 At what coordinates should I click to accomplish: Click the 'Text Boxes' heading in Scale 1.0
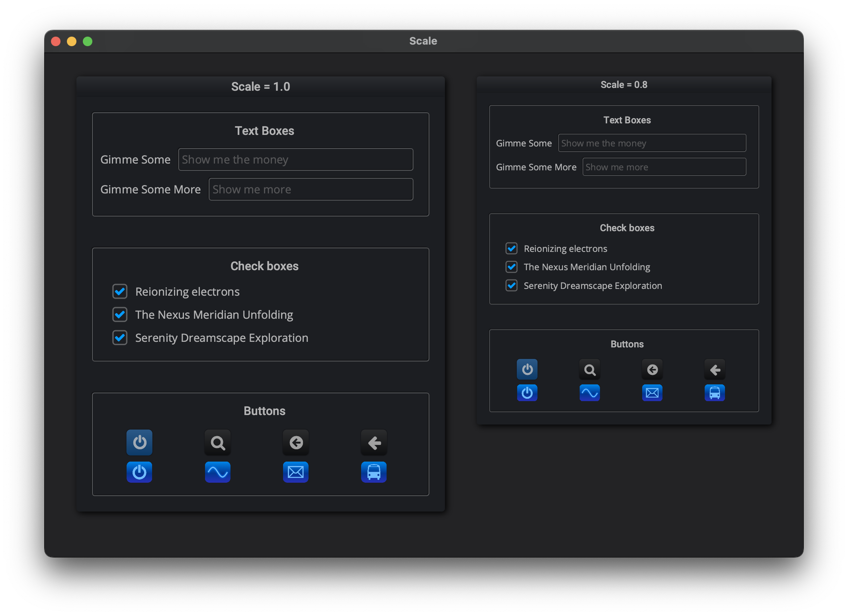tap(264, 131)
